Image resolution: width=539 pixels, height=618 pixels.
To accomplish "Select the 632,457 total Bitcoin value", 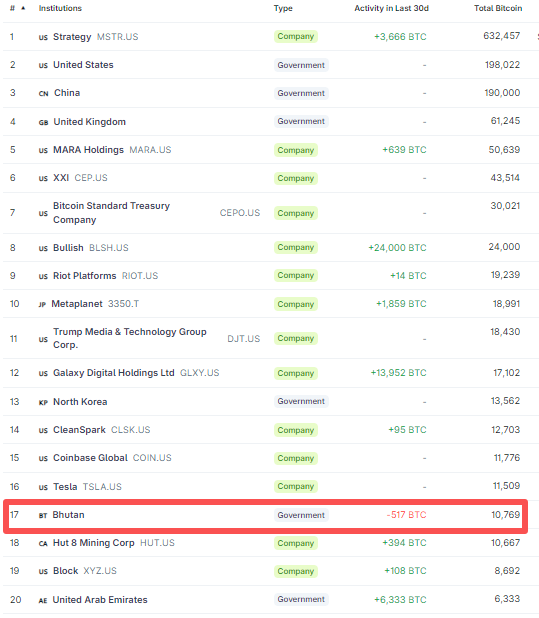I will [502, 36].
